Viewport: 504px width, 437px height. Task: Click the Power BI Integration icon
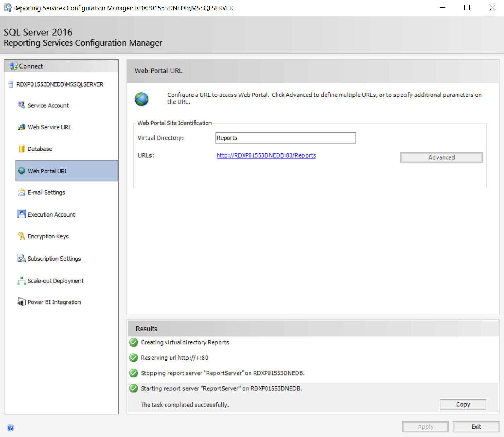click(22, 302)
